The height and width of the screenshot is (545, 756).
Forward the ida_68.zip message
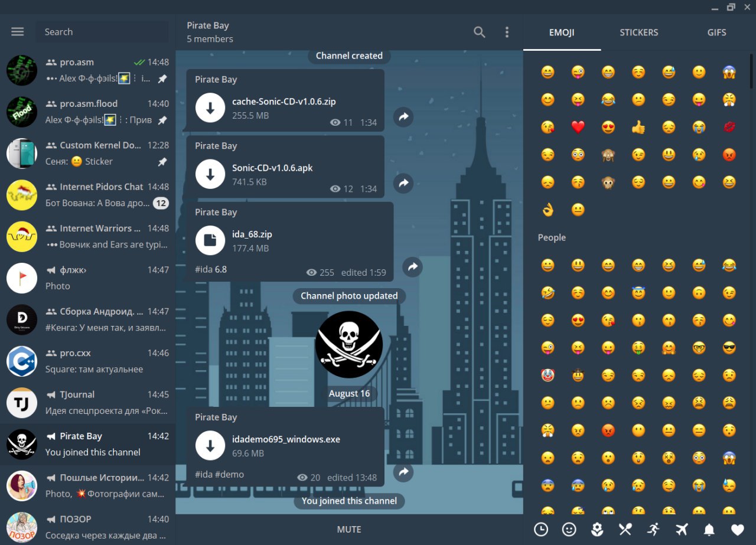[413, 267]
